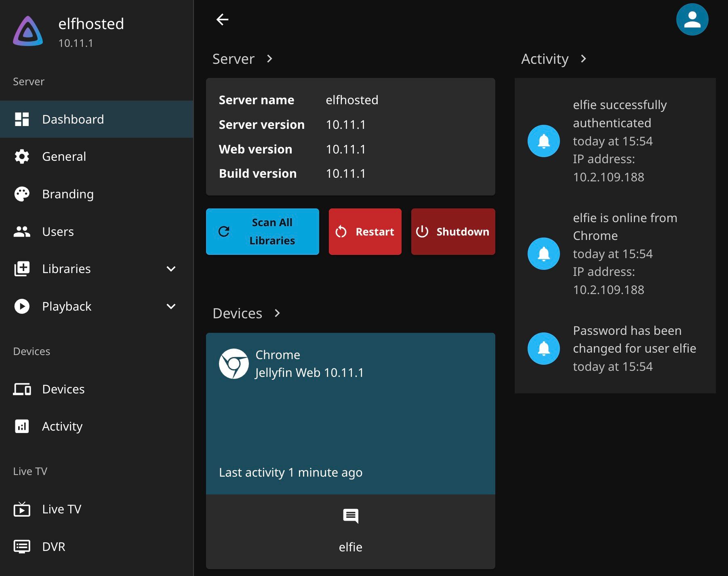Screen dimensions: 728x576
Task: Click bell icon for 'online from Chrome' entry
Action: pyautogui.click(x=543, y=254)
